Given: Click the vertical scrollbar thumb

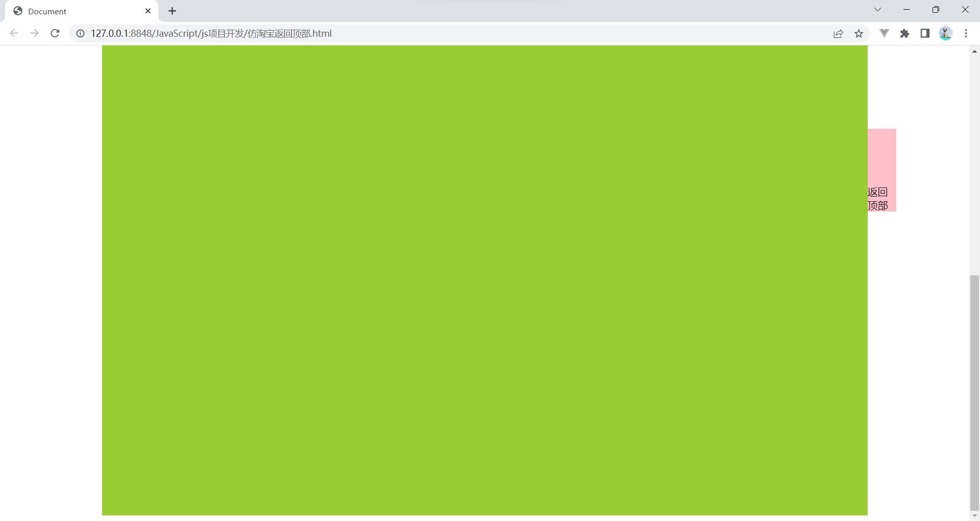Looking at the screenshot, I should click(x=974, y=392).
